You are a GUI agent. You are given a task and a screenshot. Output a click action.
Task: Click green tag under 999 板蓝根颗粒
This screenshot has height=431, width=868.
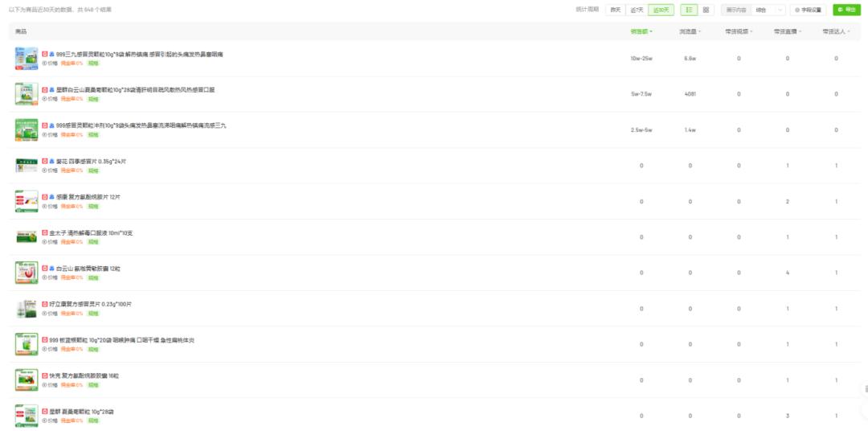click(x=93, y=349)
